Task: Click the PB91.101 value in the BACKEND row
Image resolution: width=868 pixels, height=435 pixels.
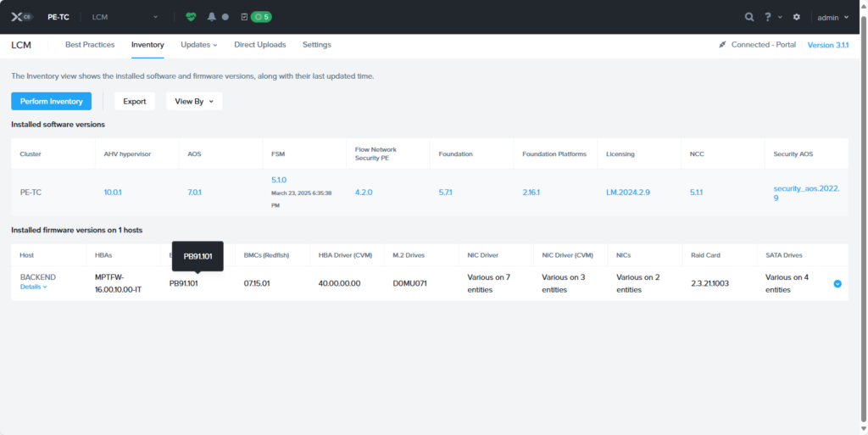Action: [x=183, y=283]
